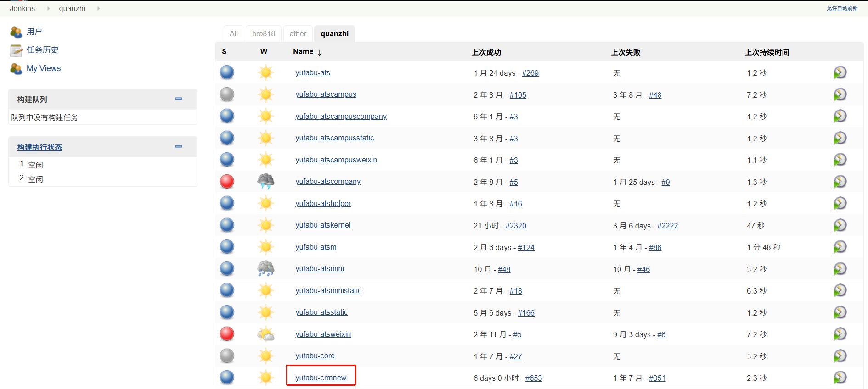The image size is (868, 389).
Task: Open the hro818 view tab
Action: pos(264,33)
